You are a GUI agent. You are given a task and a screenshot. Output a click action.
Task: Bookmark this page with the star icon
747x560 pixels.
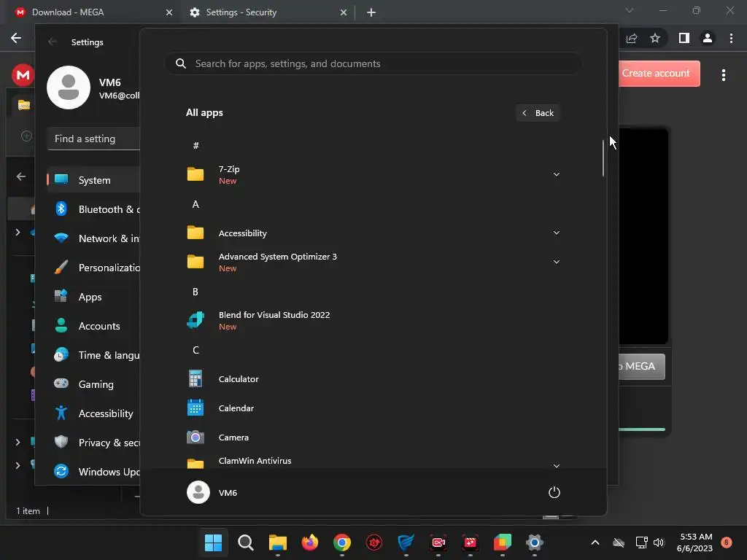tap(655, 38)
